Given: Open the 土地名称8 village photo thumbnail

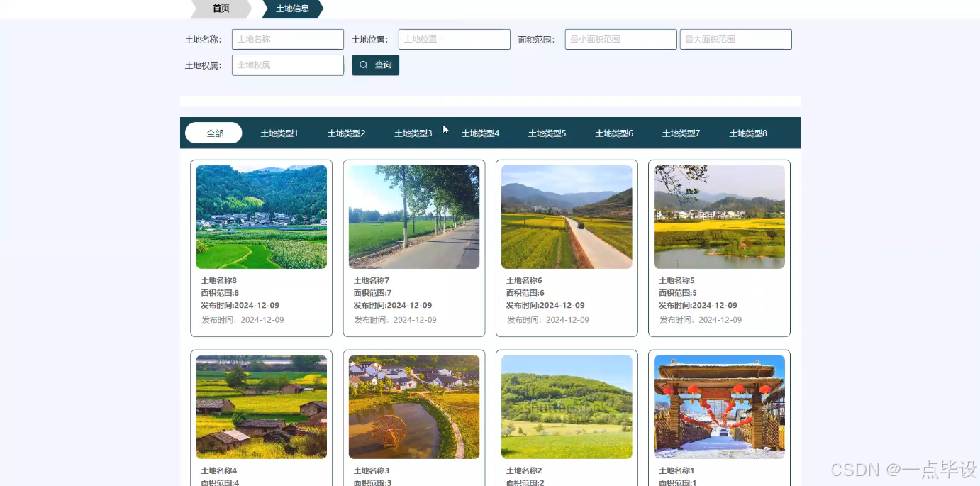Looking at the screenshot, I should point(262,217).
